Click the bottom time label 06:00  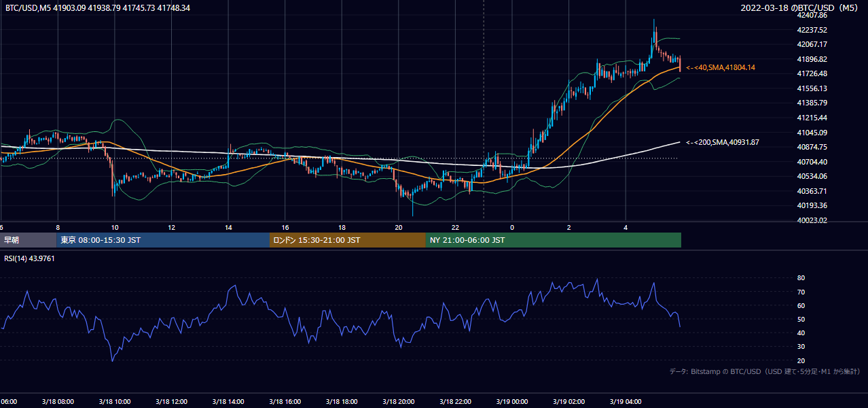click(9, 401)
